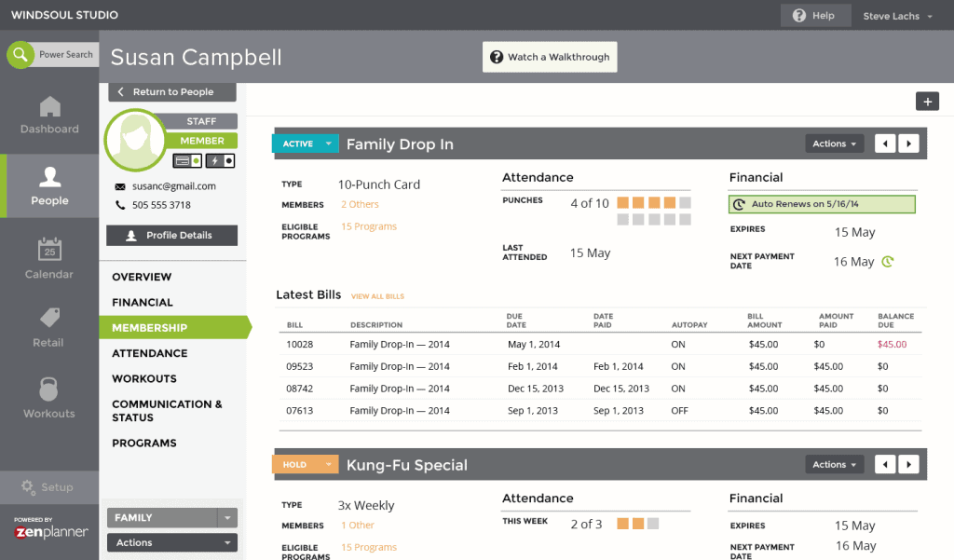Open the Power Search tool
Image resolution: width=954 pixels, height=560 pixels.
pos(51,54)
